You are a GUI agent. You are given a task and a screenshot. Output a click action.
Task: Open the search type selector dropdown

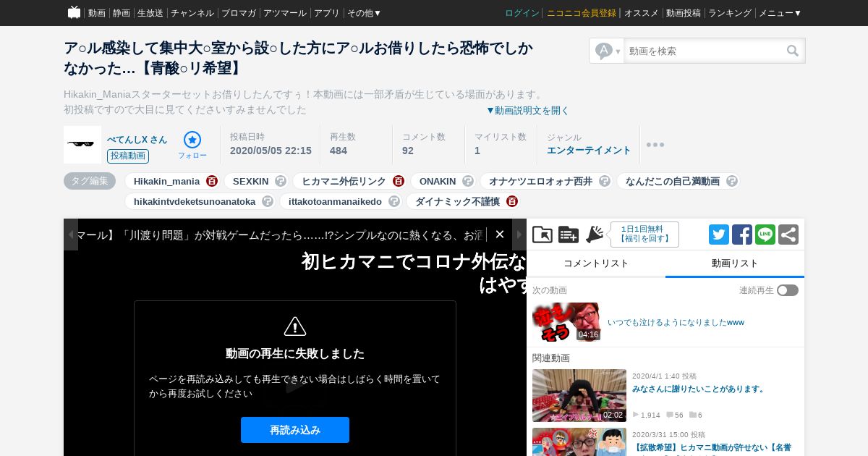608,51
